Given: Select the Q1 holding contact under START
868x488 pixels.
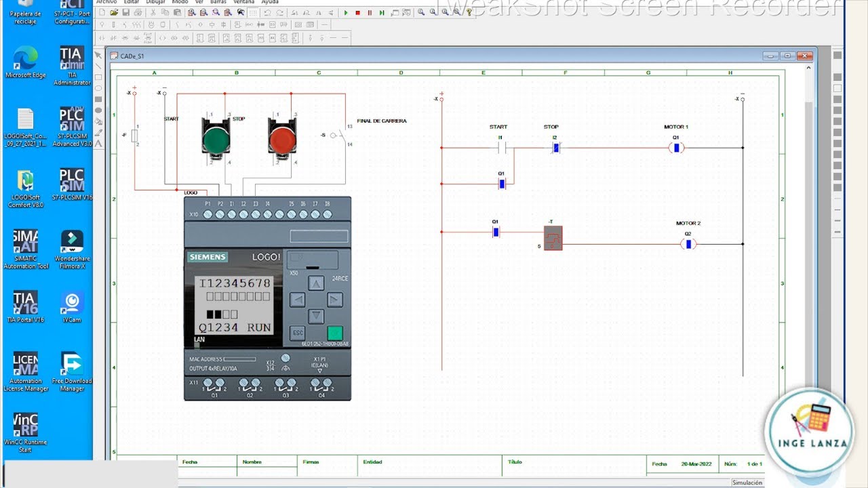Looking at the screenshot, I should [502, 184].
